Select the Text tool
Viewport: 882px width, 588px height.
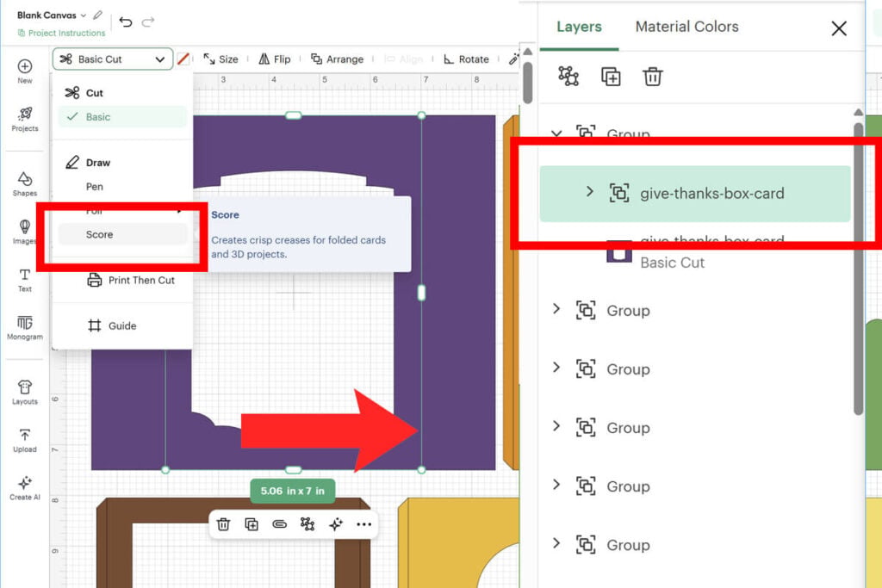click(25, 280)
